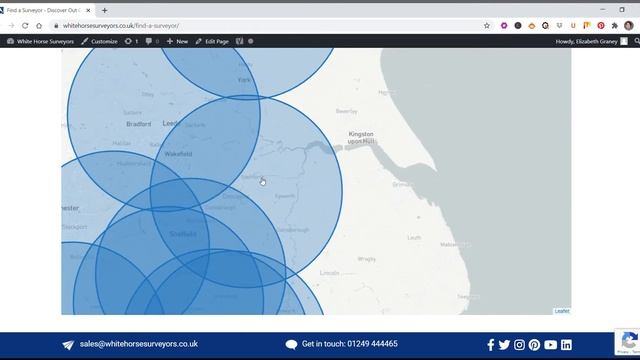Reload the page with the refresh icon
This screenshot has width=640, height=360.
[x=25, y=25]
